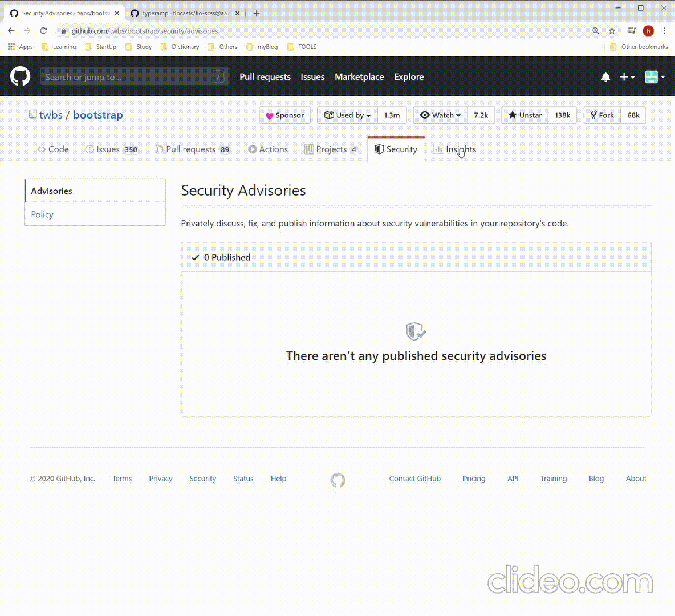Image resolution: width=675 pixels, height=616 pixels.
Task: Open the twbs owner link
Action: (x=51, y=115)
